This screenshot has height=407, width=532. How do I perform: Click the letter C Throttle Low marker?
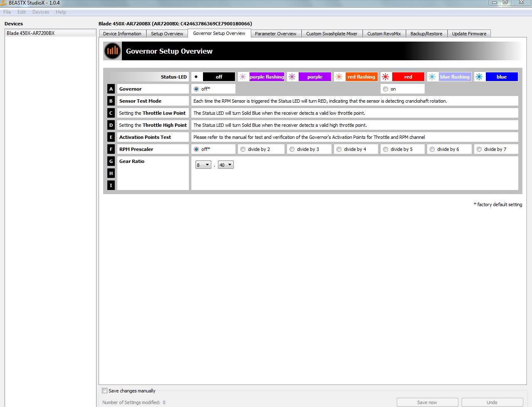(111, 113)
